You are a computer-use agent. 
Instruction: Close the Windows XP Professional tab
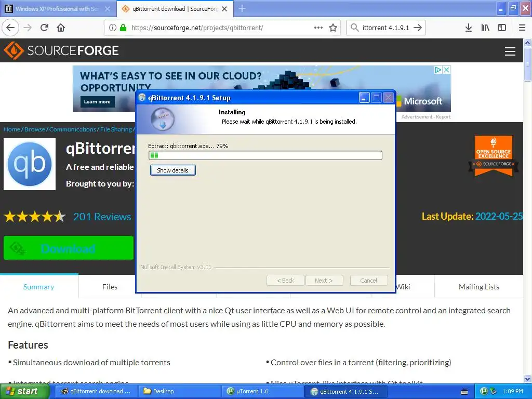pos(108,9)
